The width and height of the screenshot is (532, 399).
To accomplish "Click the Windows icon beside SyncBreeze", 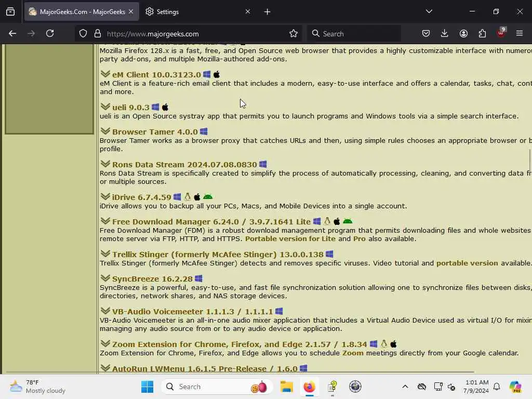I will click(x=198, y=278).
